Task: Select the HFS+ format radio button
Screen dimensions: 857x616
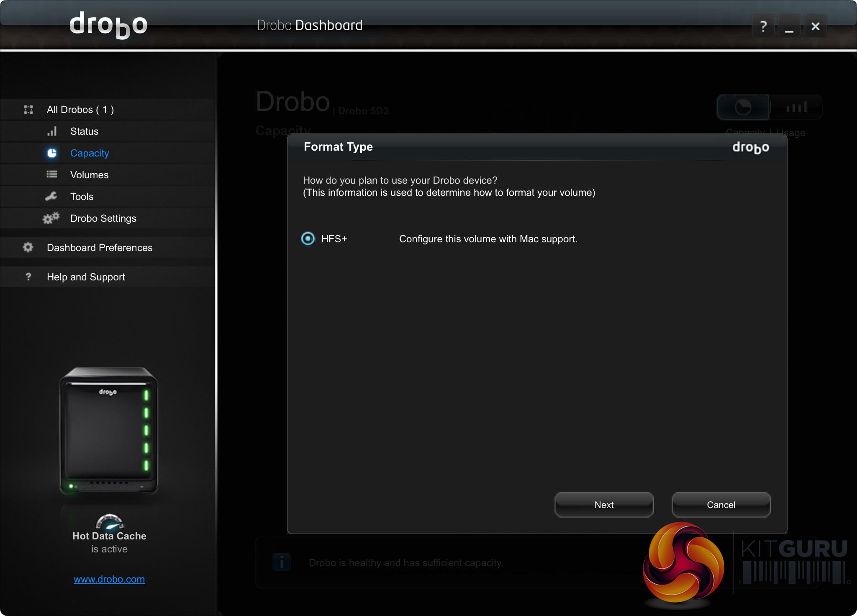Action: click(308, 239)
